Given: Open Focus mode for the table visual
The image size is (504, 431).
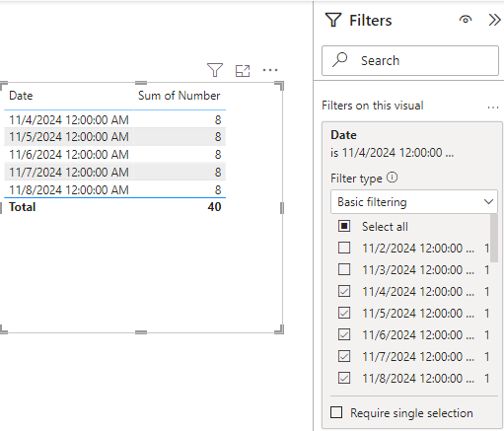Looking at the screenshot, I should point(243,71).
